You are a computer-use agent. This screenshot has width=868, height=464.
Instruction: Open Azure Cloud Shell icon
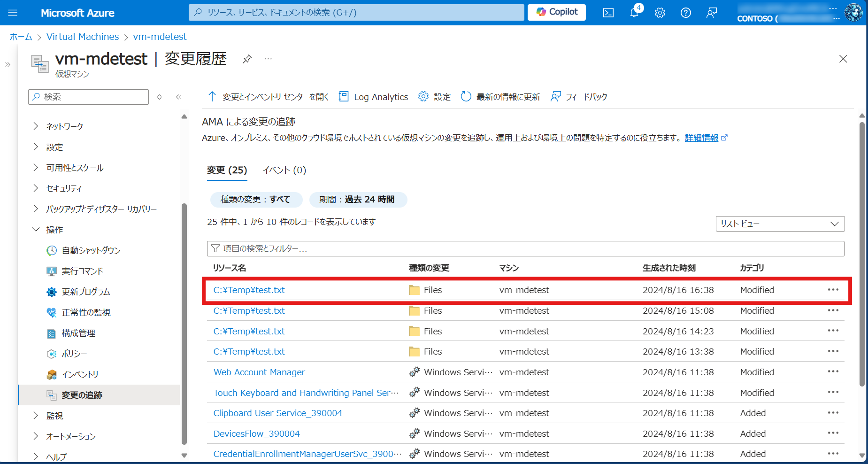[x=608, y=13]
